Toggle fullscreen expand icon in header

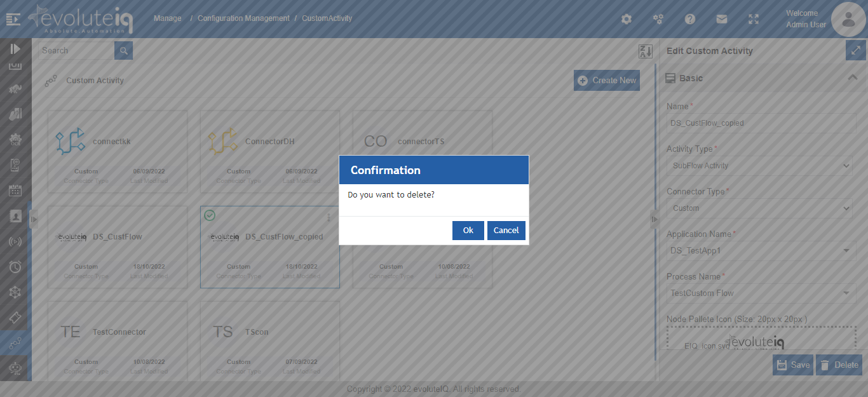point(754,19)
